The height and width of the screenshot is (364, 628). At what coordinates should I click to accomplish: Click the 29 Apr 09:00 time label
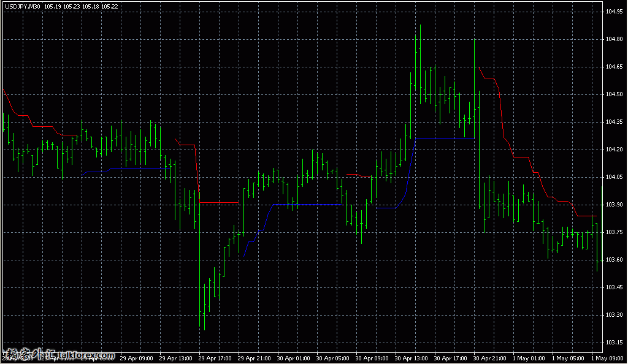pyautogui.click(x=137, y=358)
